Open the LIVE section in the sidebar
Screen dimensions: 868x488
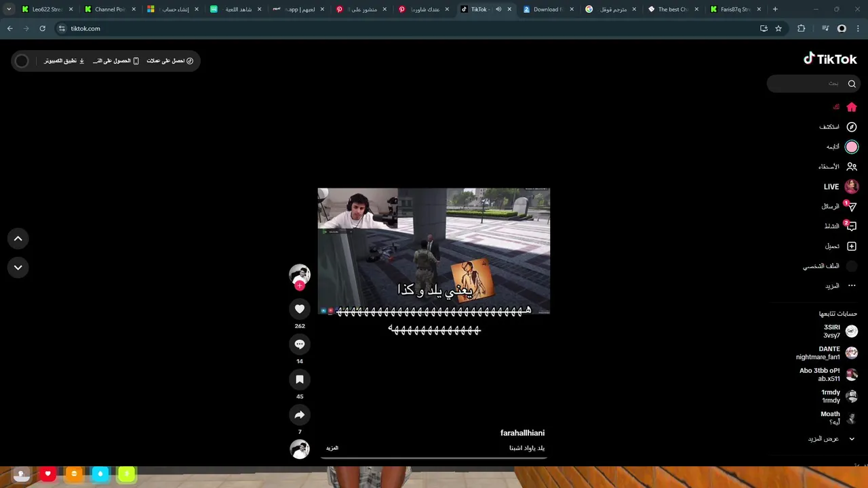click(841, 186)
